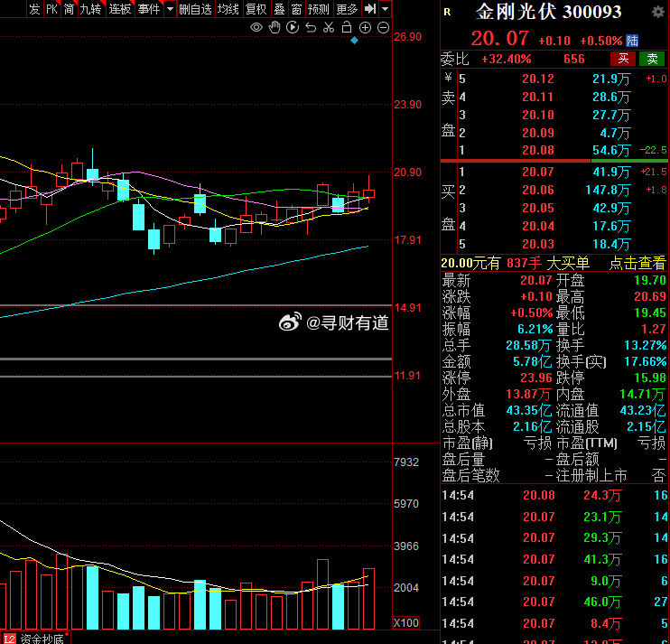Zoom in with the plus circle icon
This screenshot has width=670, height=644.
point(366,28)
